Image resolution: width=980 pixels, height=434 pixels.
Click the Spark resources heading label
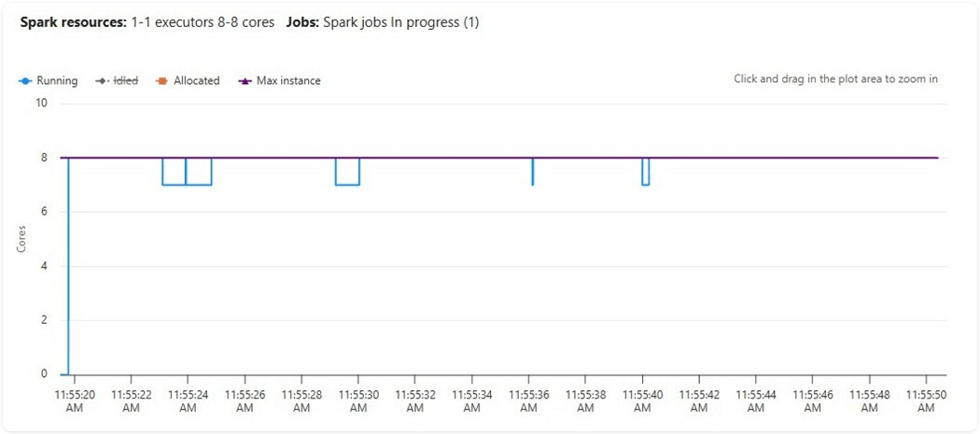click(x=73, y=22)
